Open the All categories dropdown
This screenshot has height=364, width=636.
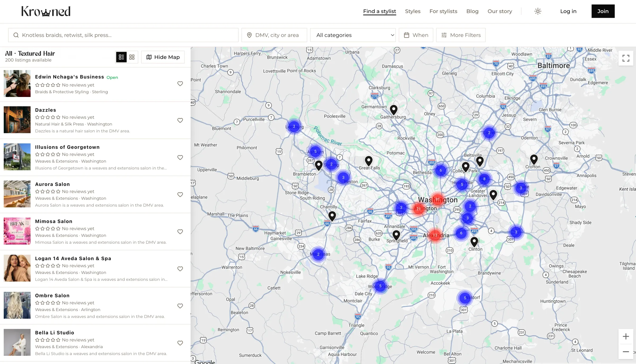coord(353,35)
